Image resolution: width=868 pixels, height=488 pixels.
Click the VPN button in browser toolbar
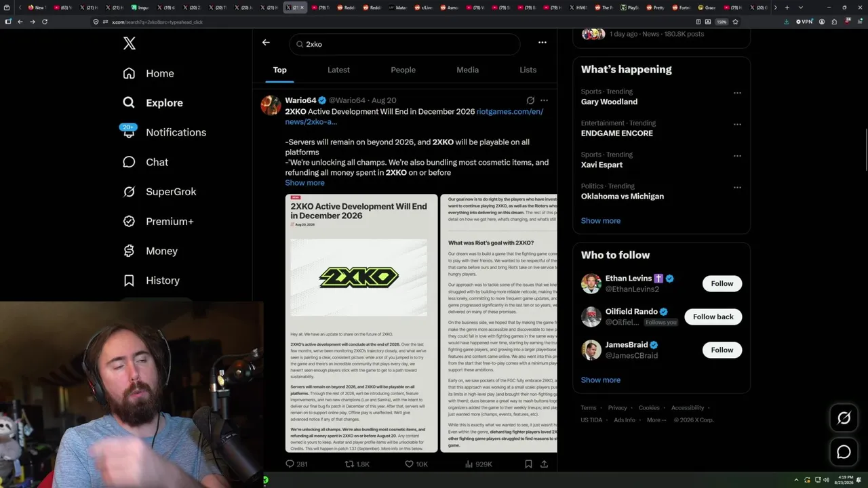pos(804,22)
